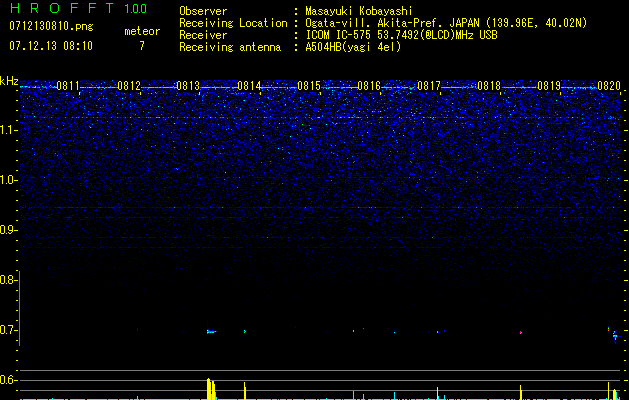Screen dimensions: 629x400
Task: Click the 0818 time marker
Action: (489, 86)
